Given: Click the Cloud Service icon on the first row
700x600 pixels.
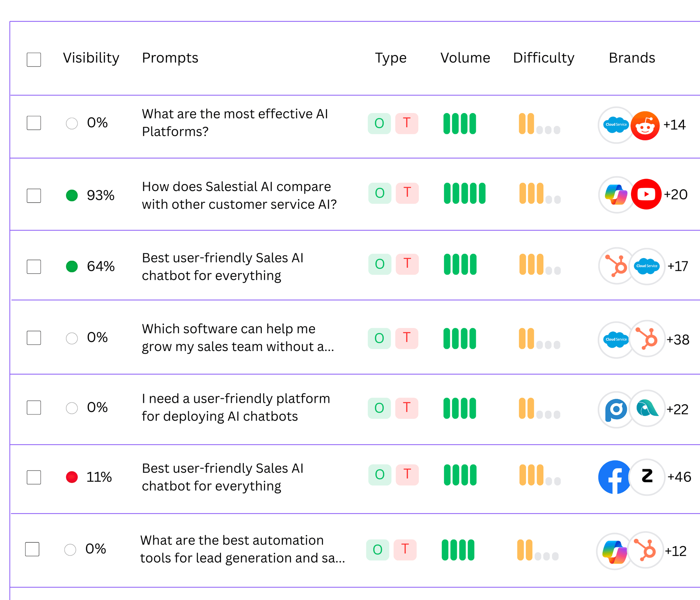Looking at the screenshot, I should [x=615, y=125].
